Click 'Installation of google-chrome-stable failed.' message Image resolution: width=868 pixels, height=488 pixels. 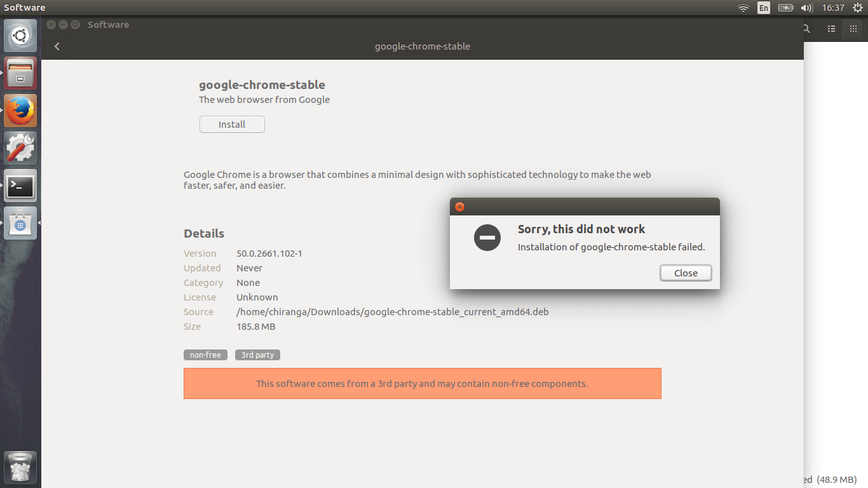[x=611, y=247]
